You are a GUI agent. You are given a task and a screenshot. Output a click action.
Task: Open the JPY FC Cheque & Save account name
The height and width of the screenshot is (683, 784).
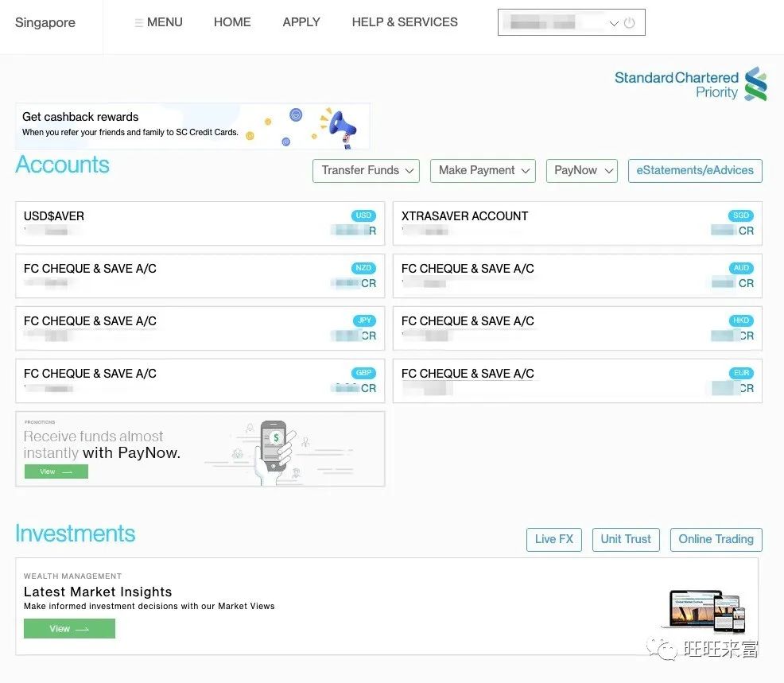90,321
